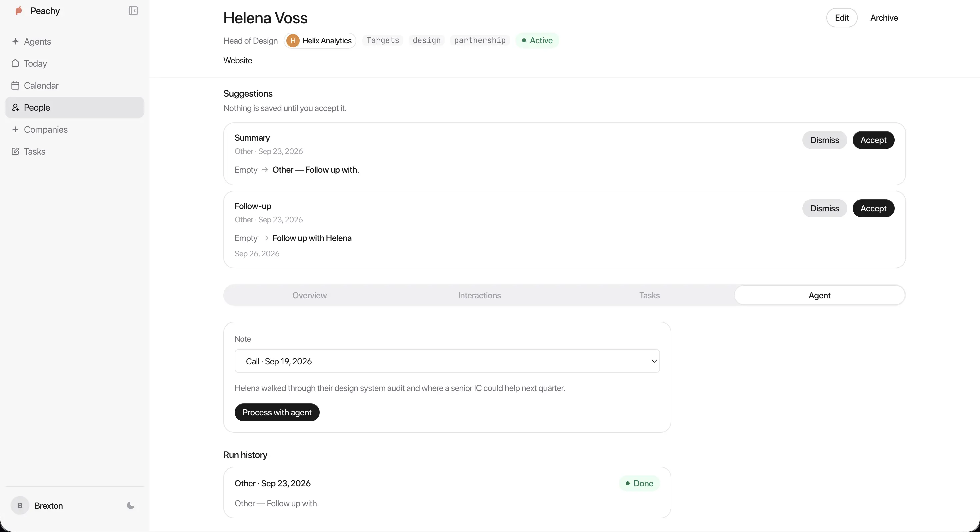Click the Head of Design title
980x532 pixels.
tap(250, 41)
